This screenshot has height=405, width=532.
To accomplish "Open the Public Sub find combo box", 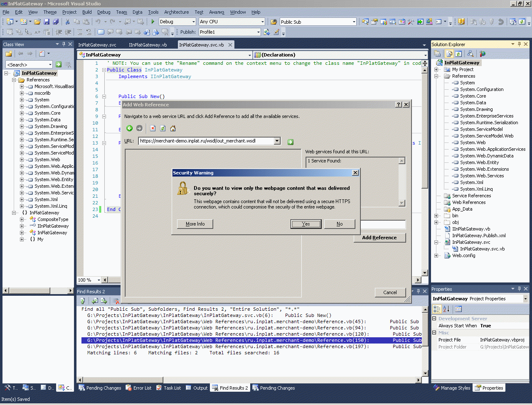I will pos(354,22).
